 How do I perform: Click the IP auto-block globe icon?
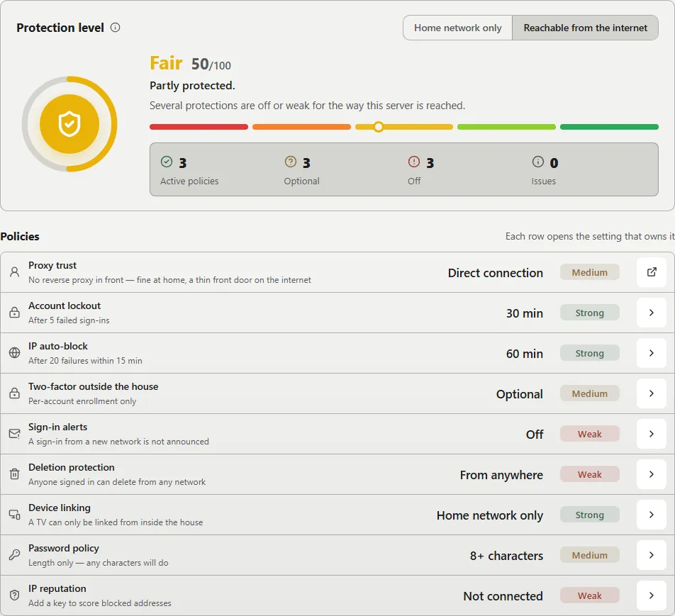click(15, 353)
